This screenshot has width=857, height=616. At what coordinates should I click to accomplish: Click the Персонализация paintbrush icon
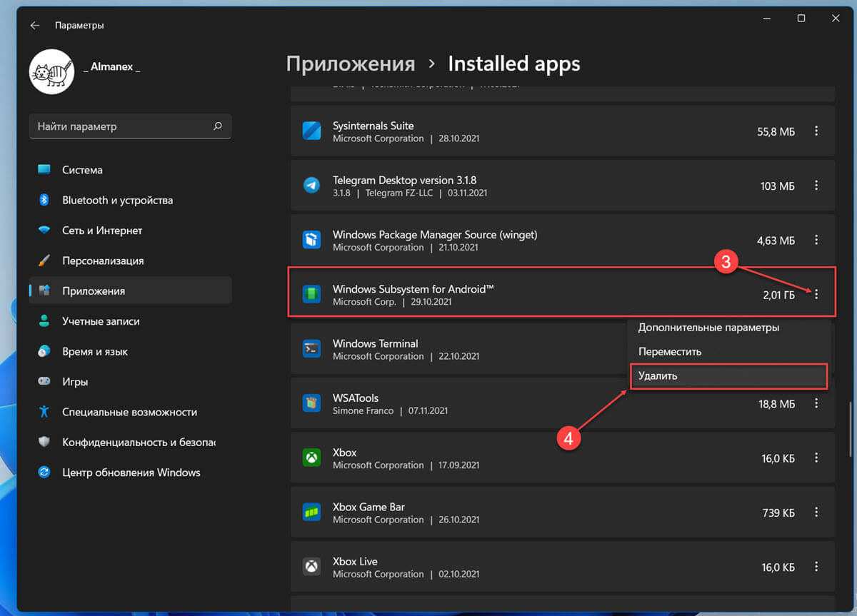tap(44, 261)
